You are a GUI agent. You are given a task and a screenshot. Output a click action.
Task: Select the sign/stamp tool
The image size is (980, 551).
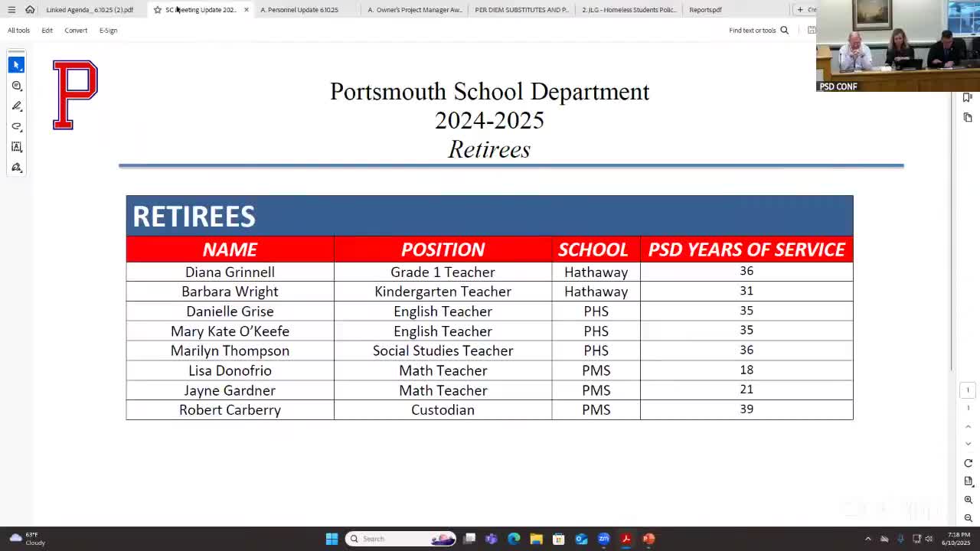point(17,168)
